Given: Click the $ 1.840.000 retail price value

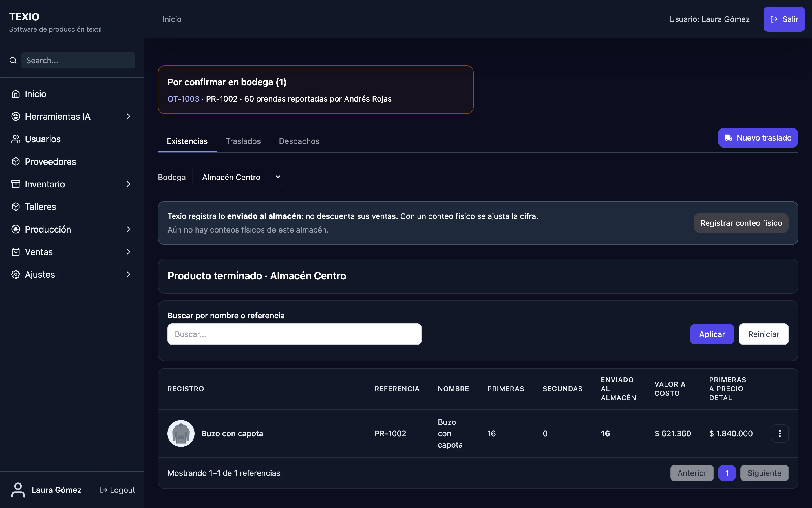Looking at the screenshot, I should (731, 433).
